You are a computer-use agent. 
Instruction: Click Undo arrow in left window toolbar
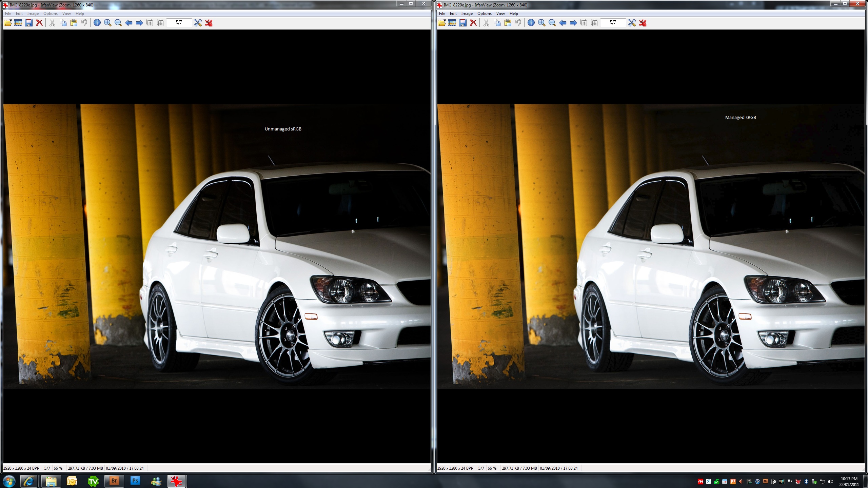[84, 23]
